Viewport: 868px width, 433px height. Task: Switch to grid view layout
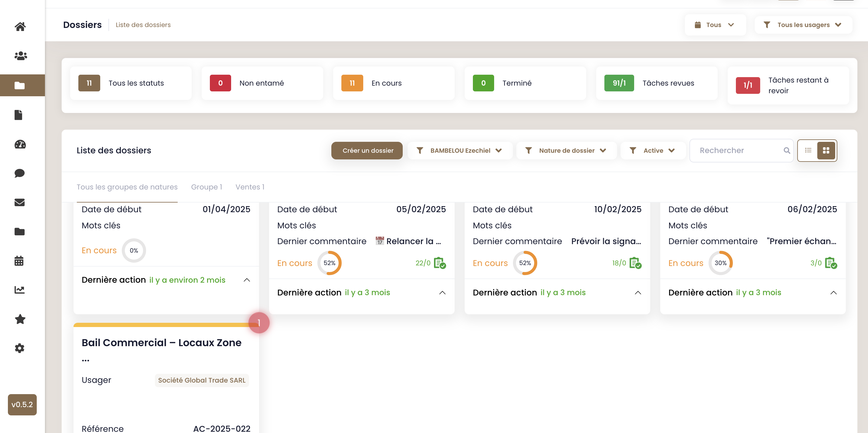[x=826, y=150]
